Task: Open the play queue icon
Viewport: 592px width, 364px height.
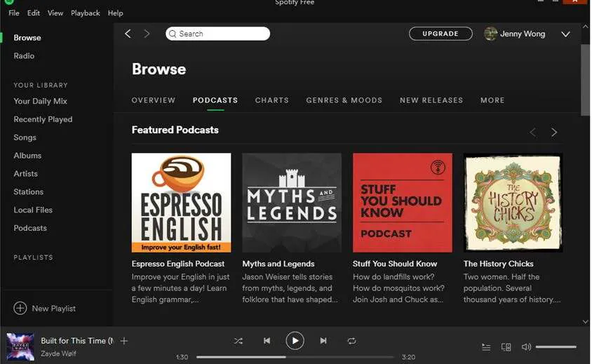Action: pyautogui.click(x=486, y=346)
